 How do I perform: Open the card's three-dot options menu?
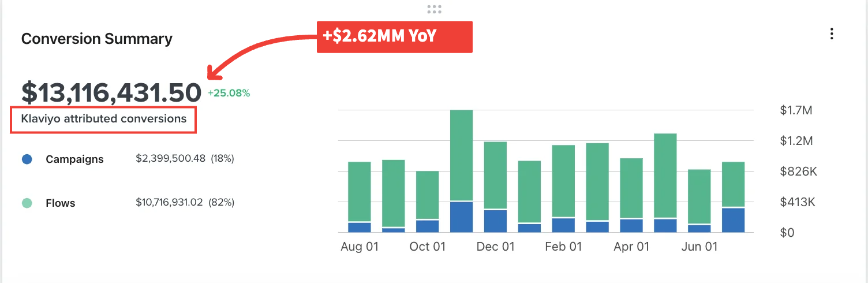[x=831, y=34]
